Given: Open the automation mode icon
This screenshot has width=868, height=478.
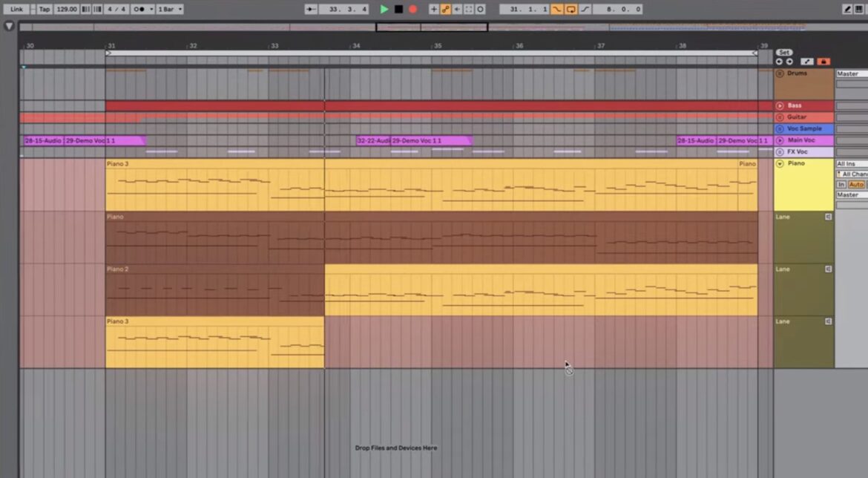Looking at the screenshot, I should (806, 62).
